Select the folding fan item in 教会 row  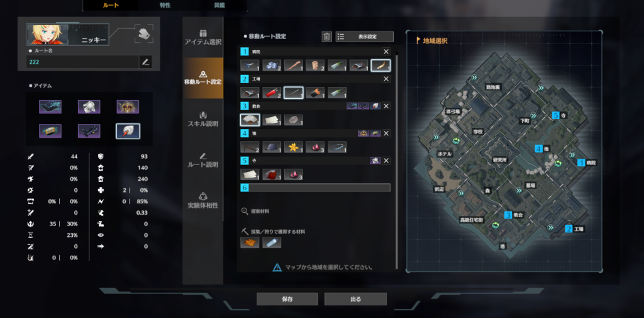(250, 120)
